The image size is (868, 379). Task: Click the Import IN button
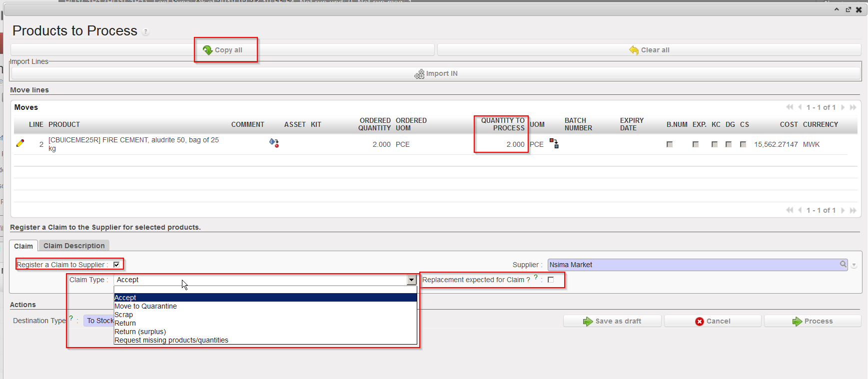coord(436,73)
